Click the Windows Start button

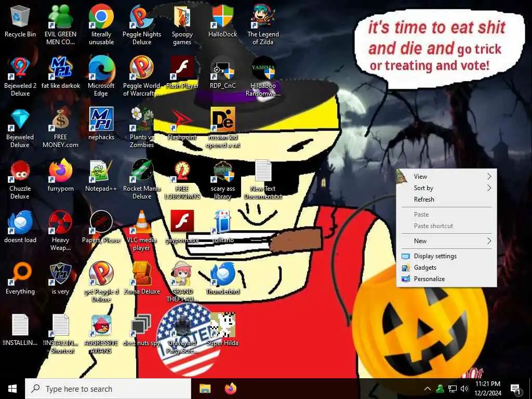tap(12, 389)
